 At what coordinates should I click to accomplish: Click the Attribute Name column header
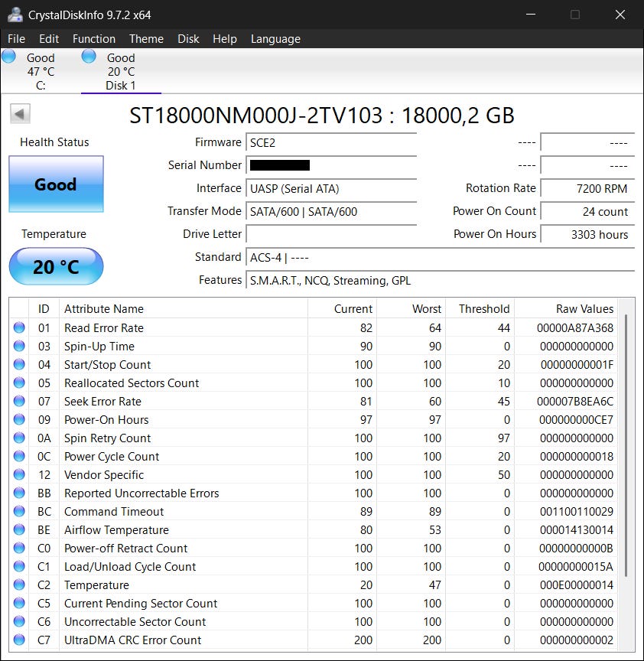[104, 309]
